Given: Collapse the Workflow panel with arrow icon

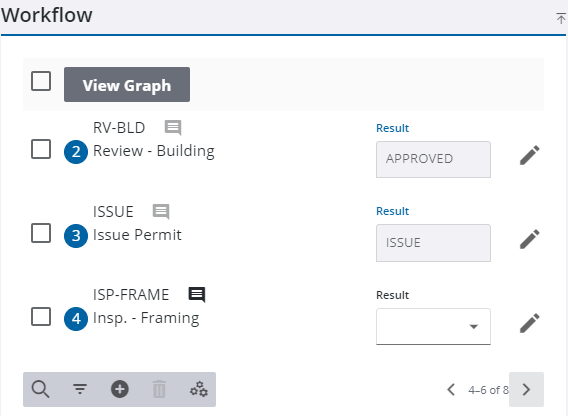Looking at the screenshot, I should pyautogui.click(x=561, y=18).
